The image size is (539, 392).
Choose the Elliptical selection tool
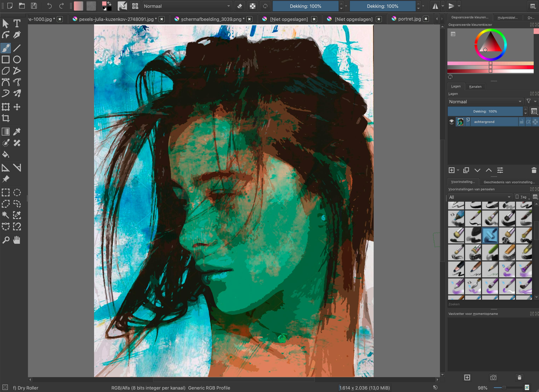point(17,192)
